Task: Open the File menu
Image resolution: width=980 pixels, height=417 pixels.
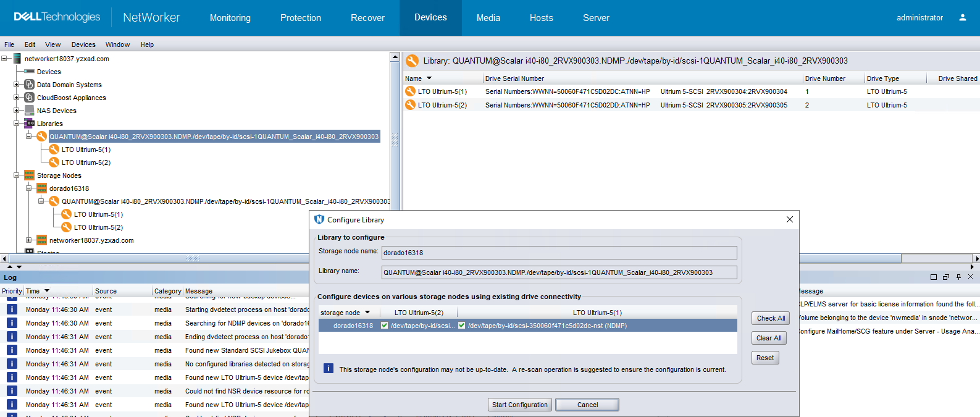Action: 9,44
